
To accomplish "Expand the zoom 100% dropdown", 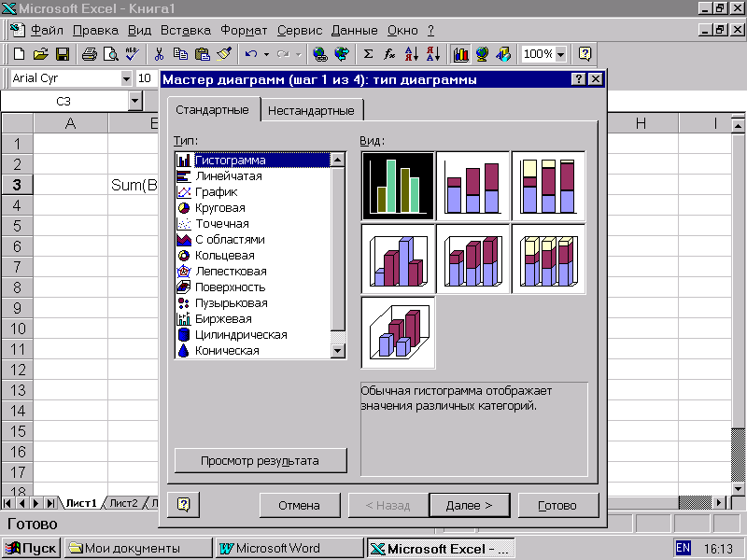I will click(561, 54).
